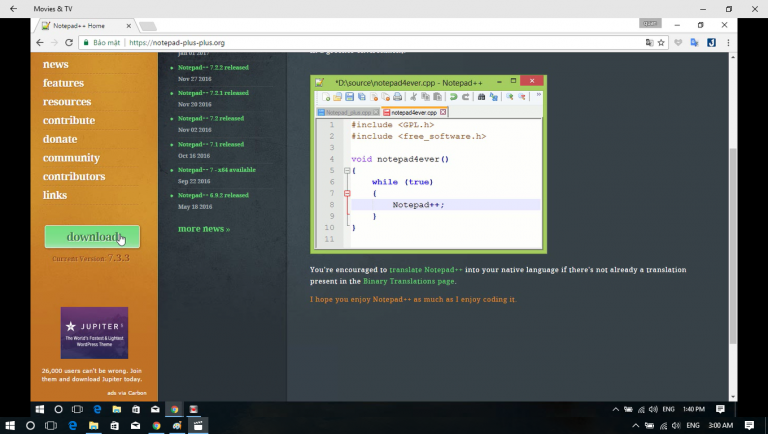The height and width of the screenshot is (434, 768).
Task: Open Chrome from the taskbar holding Movies & TV
Action: [156, 426]
